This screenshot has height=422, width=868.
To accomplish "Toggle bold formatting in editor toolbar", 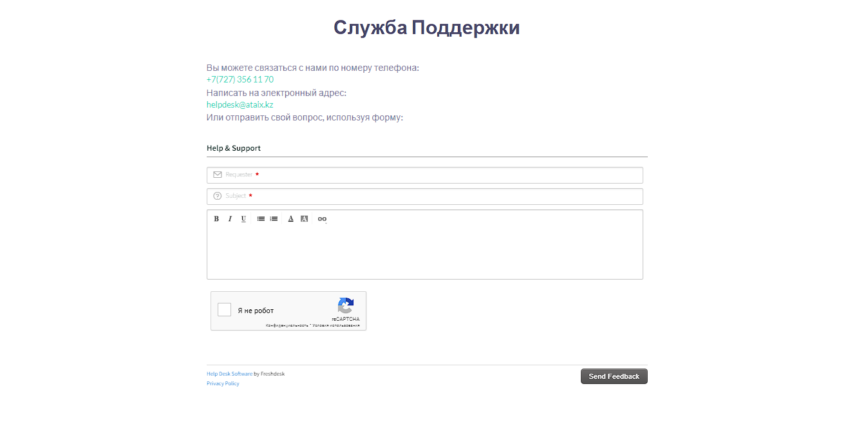I will pos(216,219).
